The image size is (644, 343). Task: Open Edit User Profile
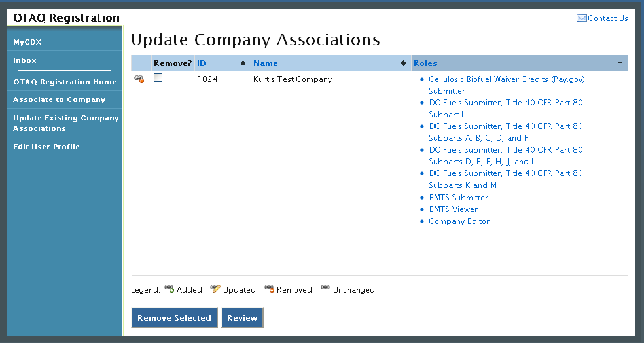(46, 147)
